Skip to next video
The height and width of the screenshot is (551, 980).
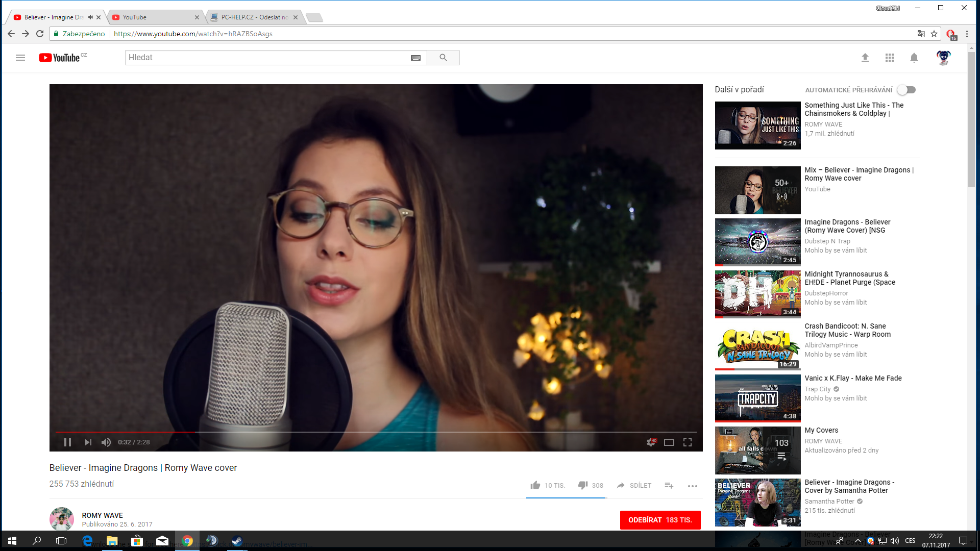pyautogui.click(x=88, y=442)
